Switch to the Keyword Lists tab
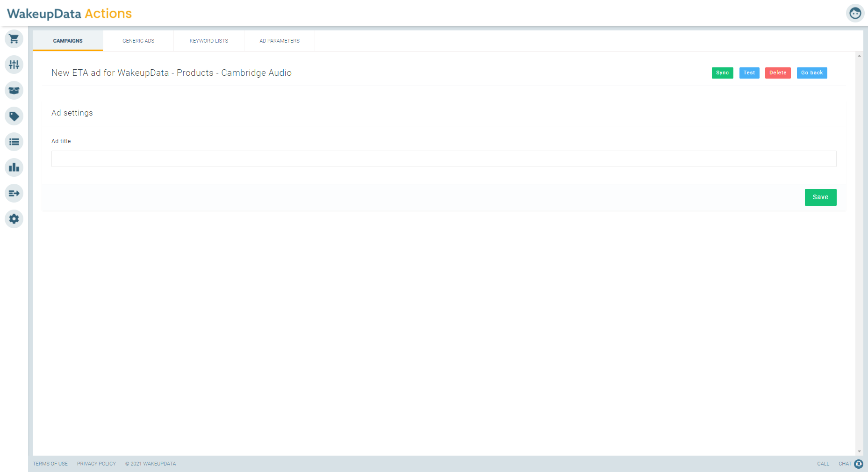868x472 pixels. pyautogui.click(x=209, y=41)
